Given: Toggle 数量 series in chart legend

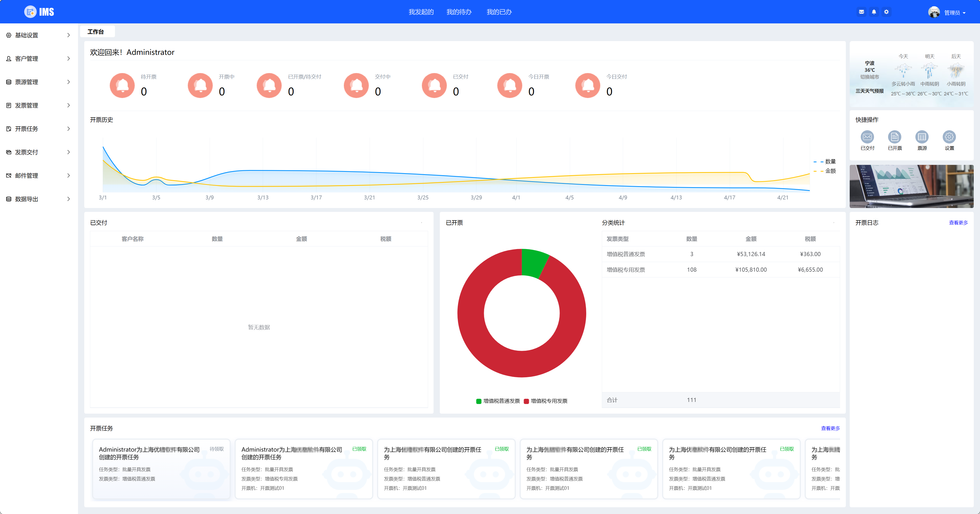Looking at the screenshot, I should 825,161.
